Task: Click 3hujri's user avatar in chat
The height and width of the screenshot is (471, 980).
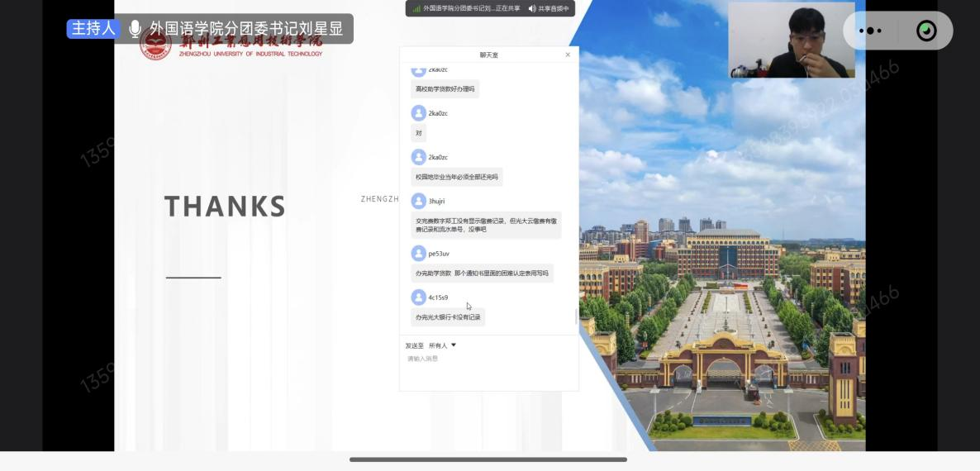Action: click(x=419, y=201)
